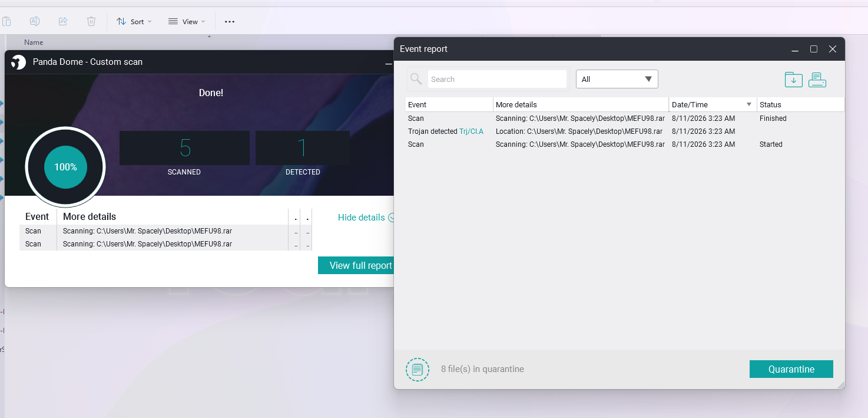Close the Event report window
The width and height of the screenshot is (868, 418).
click(x=833, y=50)
